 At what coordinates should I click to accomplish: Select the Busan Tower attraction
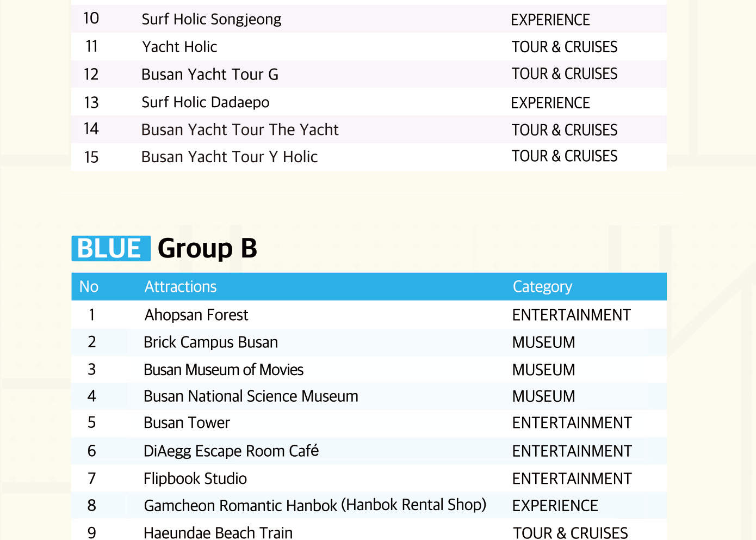(x=187, y=423)
